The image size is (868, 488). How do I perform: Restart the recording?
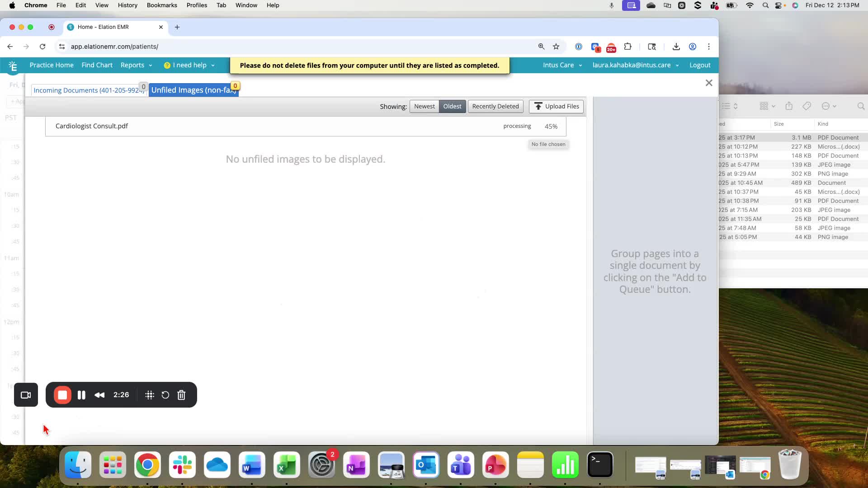pyautogui.click(x=165, y=395)
